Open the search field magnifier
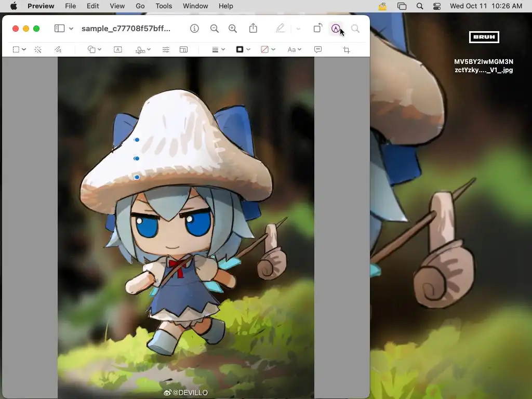Viewport: 532px width, 399px height. (355, 29)
